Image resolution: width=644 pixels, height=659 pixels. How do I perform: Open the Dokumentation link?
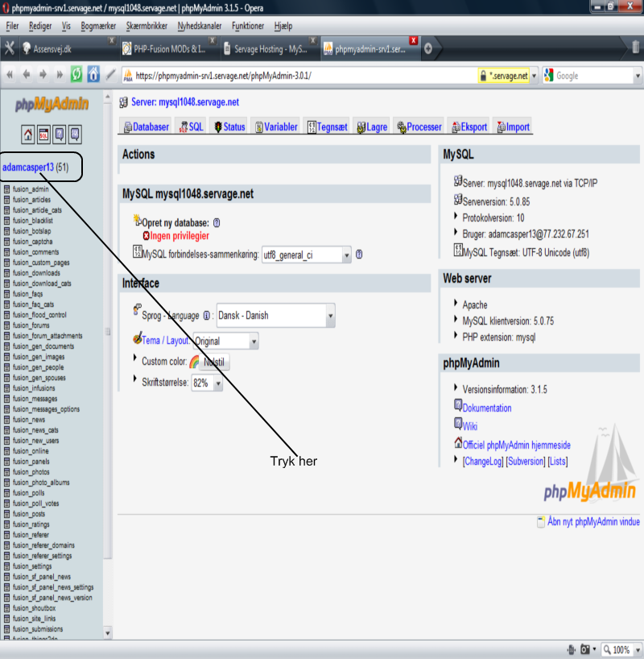pos(487,408)
